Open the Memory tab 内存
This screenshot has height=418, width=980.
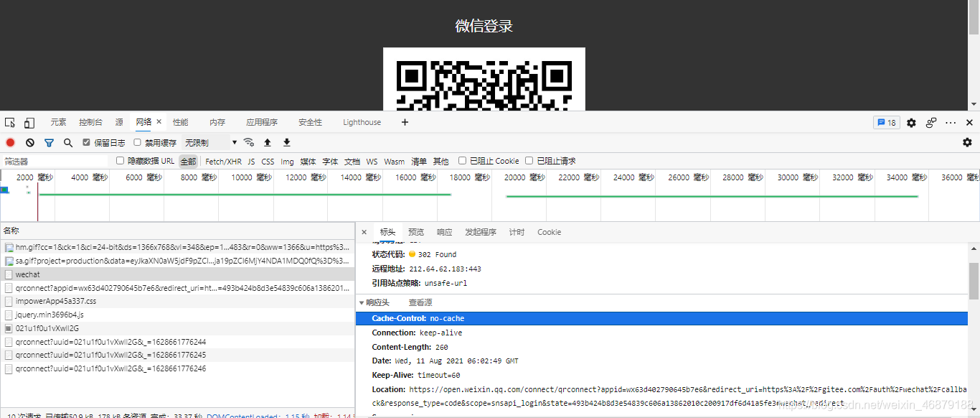click(217, 122)
